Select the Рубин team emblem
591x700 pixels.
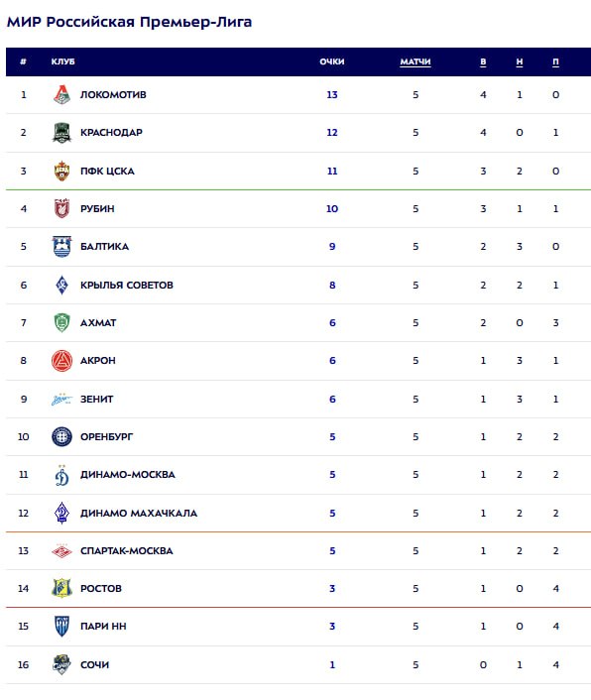(62, 208)
